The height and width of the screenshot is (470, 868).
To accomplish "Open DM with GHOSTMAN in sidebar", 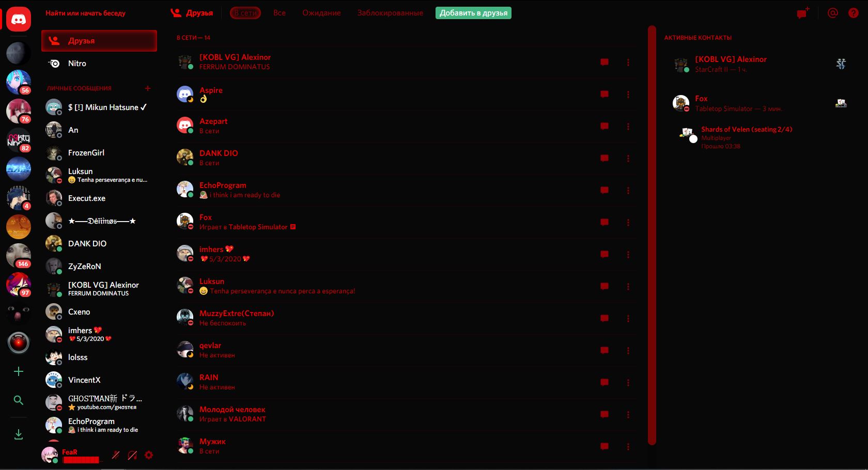I will tap(99, 403).
